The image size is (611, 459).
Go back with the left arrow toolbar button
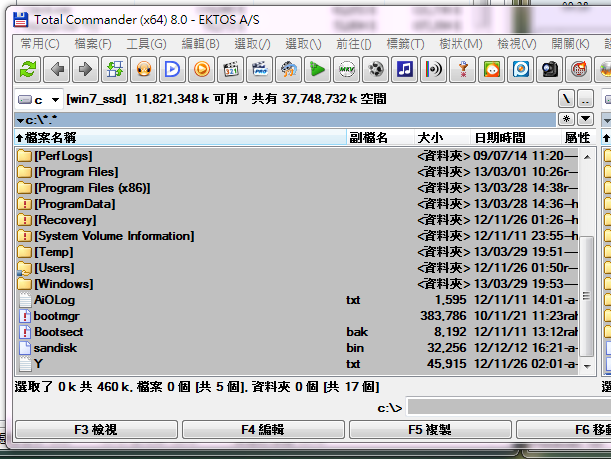click(x=57, y=70)
